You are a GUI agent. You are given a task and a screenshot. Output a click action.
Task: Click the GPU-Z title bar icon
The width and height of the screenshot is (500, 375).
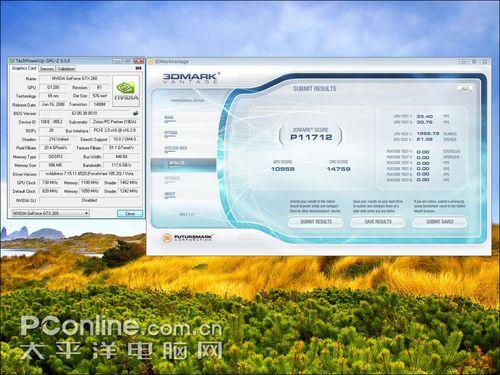12,61
